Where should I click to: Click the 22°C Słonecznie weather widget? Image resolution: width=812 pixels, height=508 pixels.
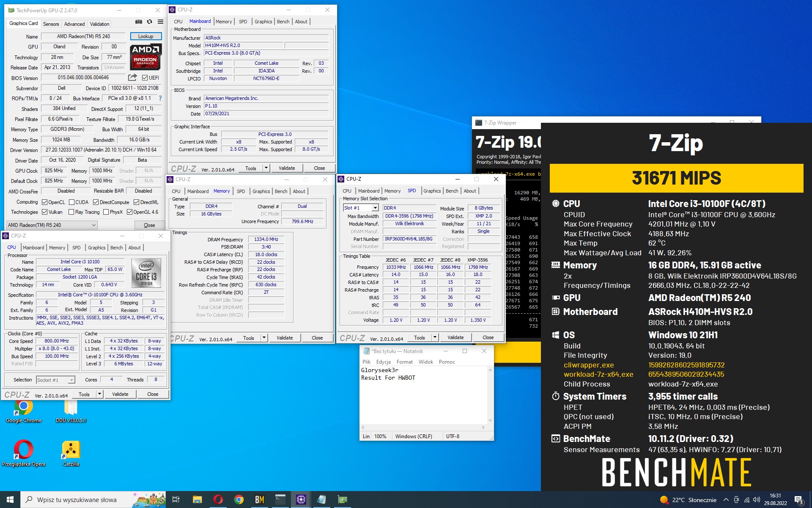tap(689, 500)
